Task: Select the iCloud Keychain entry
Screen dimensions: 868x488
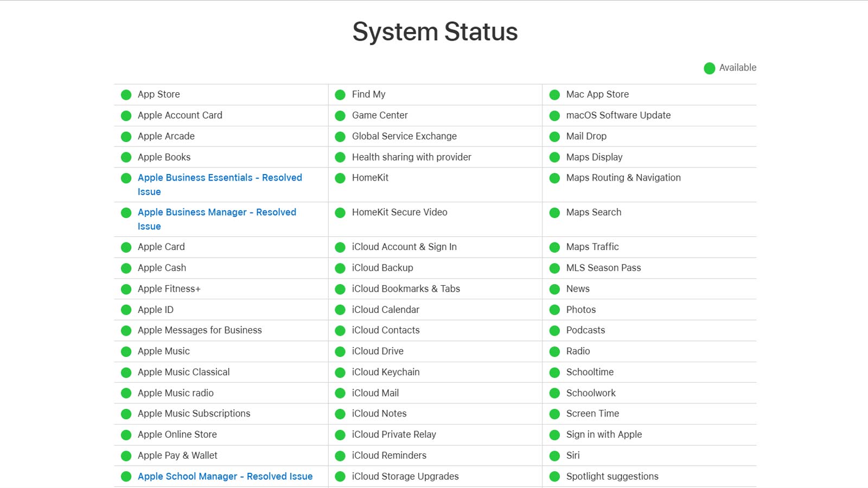Action: [386, 372]
